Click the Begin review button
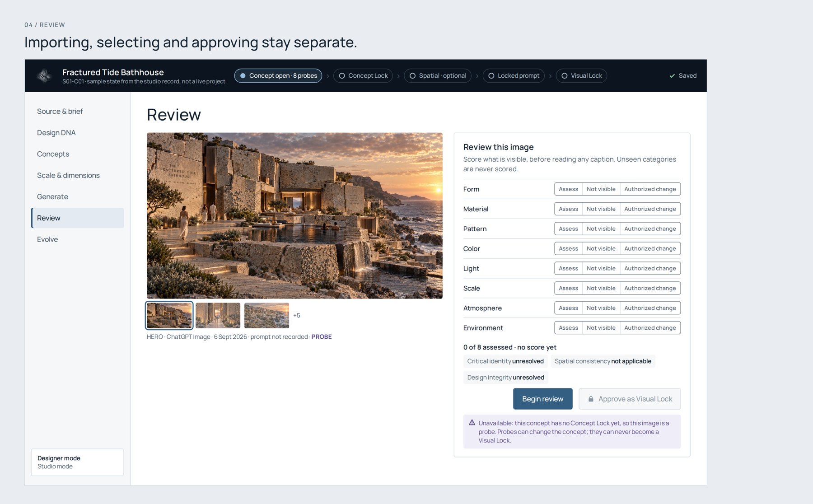This screenshot has height=504, width=813. (x=542, y=399)
